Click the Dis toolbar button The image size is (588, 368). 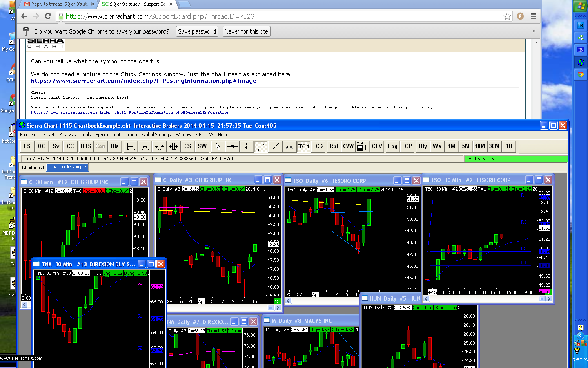click(x=115, y=146)
